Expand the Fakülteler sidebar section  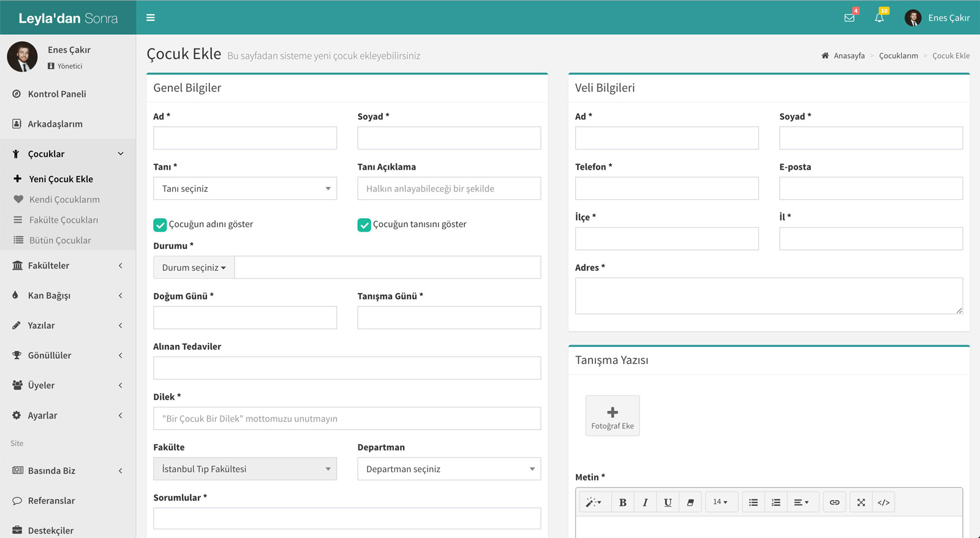pyautogui.click(x=68, y=265)
